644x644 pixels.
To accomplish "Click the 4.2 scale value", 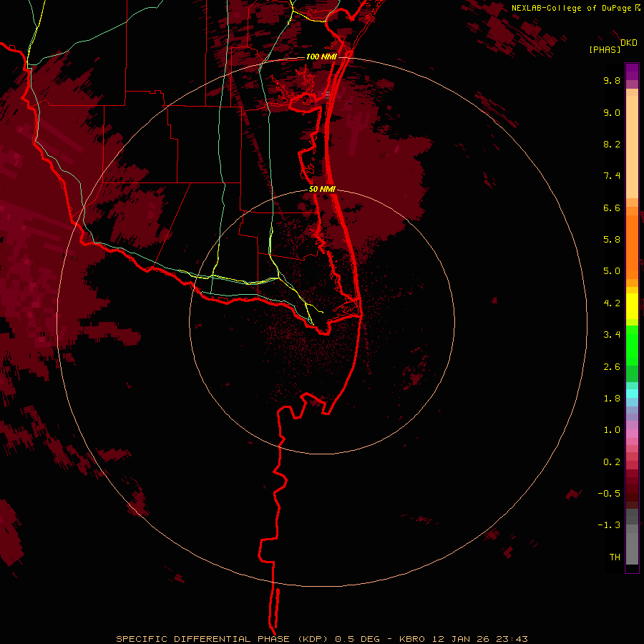I will click(x=612, y=303).
